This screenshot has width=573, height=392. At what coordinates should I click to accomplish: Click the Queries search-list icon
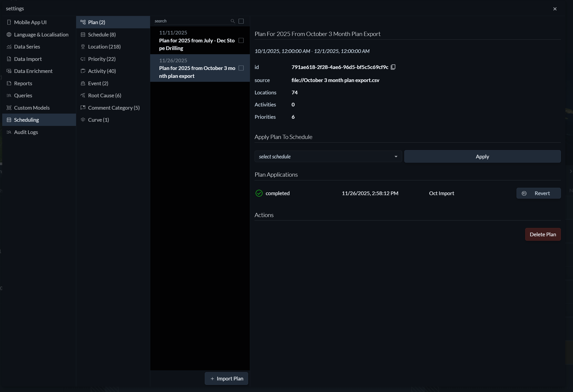coord(9,95)
